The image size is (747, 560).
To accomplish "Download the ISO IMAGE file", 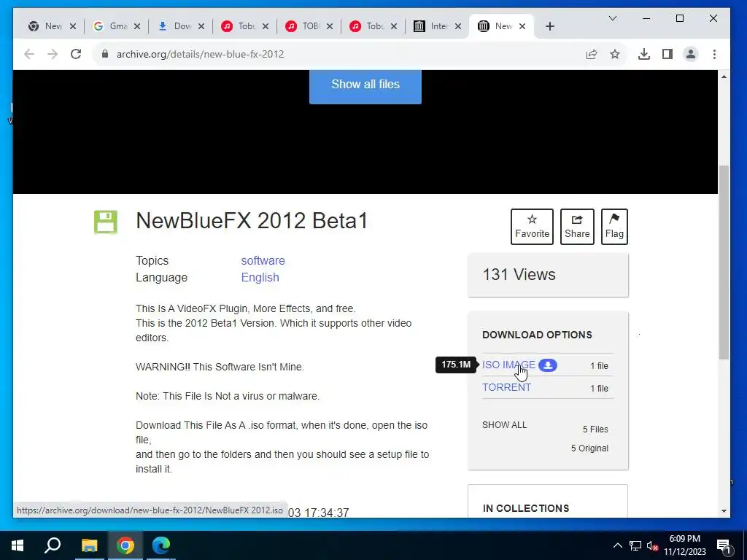I will pos(508,365).
